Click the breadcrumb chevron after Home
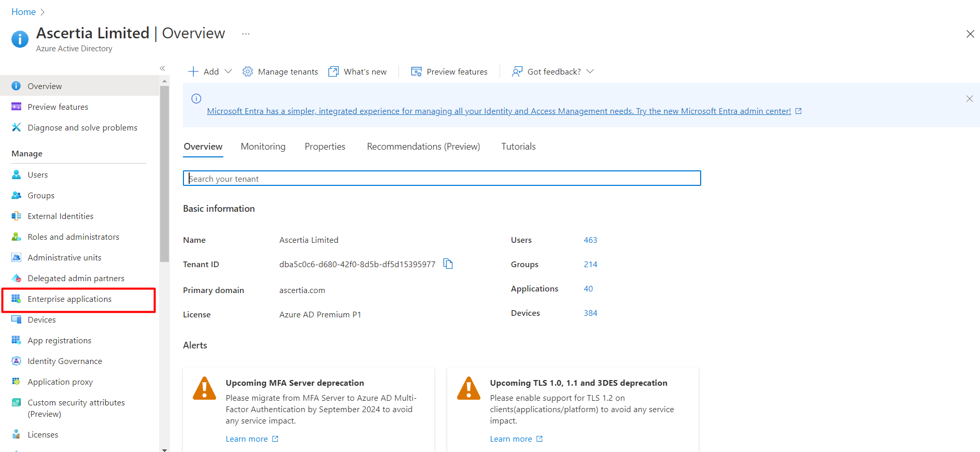 42,12
